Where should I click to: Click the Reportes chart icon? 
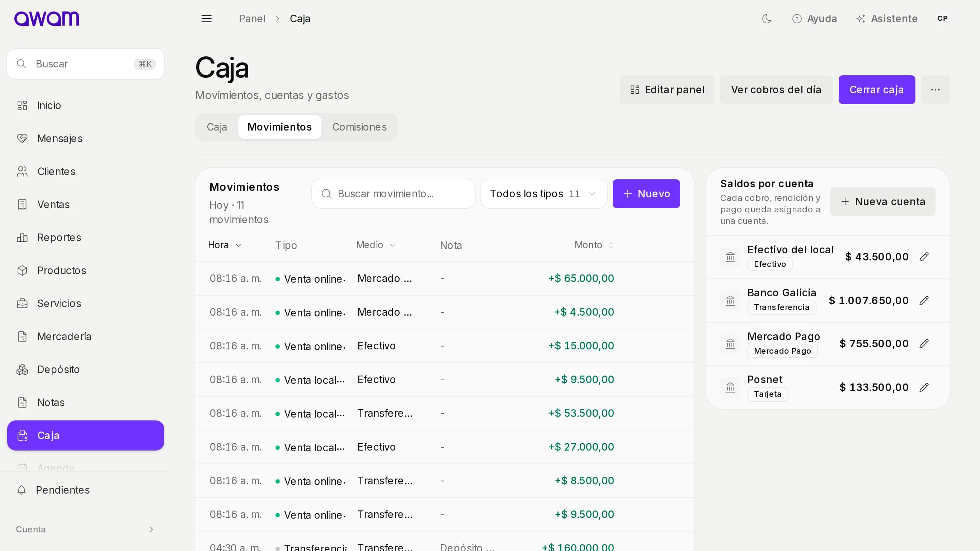22,237
